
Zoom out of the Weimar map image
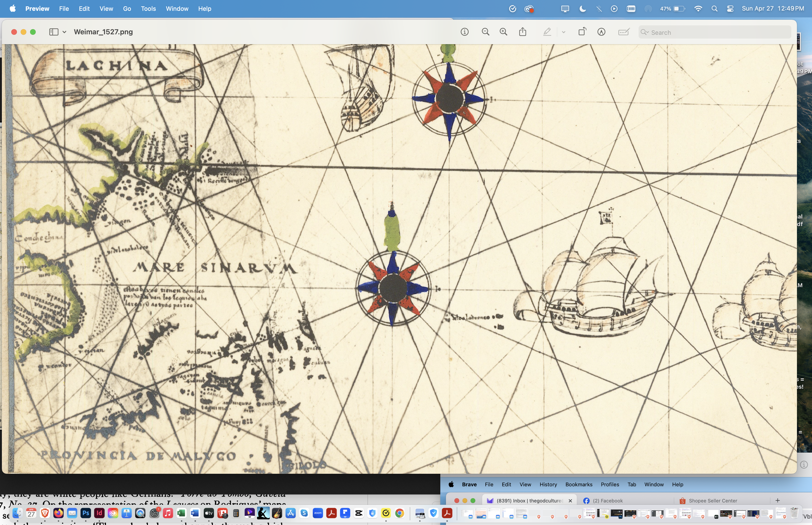point(486,32)
